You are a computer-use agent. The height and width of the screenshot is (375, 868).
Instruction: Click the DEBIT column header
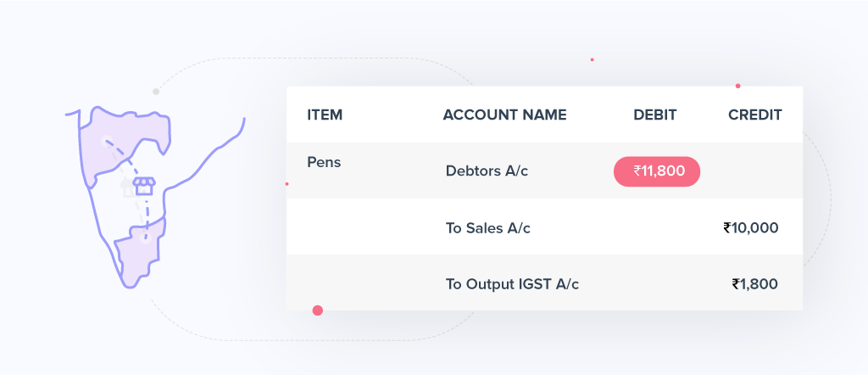click(654, 115)
